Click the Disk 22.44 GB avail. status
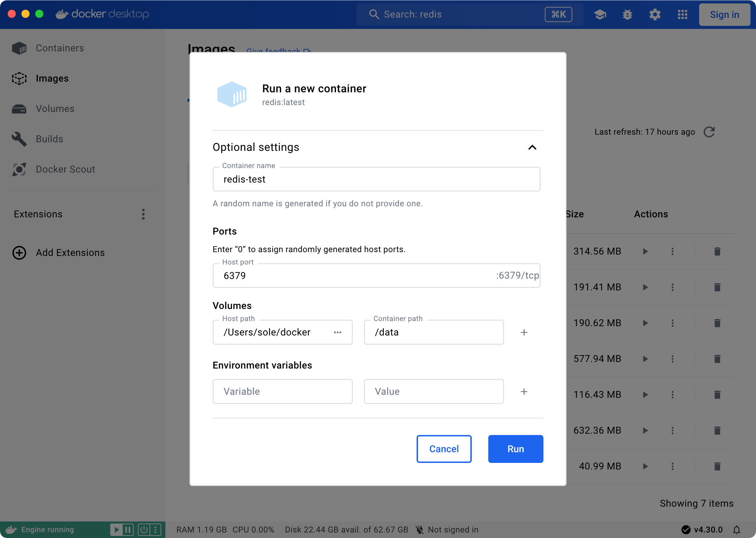The image size is (756, 538). coord(346,530)
